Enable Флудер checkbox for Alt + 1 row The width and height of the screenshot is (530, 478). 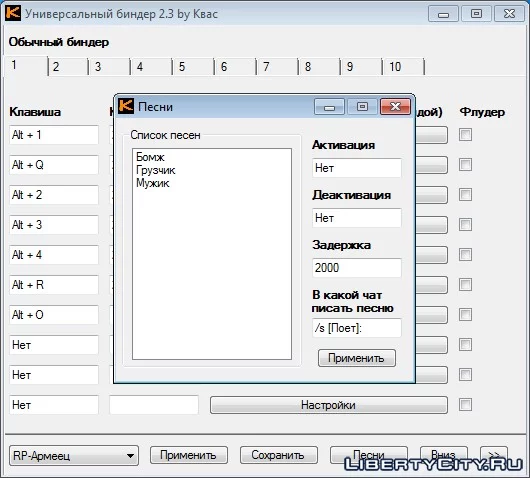click(465, 135)
